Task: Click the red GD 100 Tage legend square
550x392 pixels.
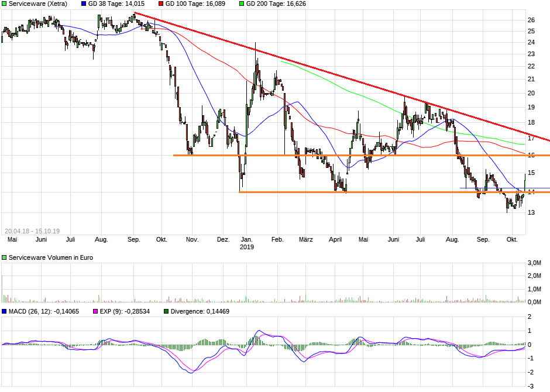Action: (160, 4)
